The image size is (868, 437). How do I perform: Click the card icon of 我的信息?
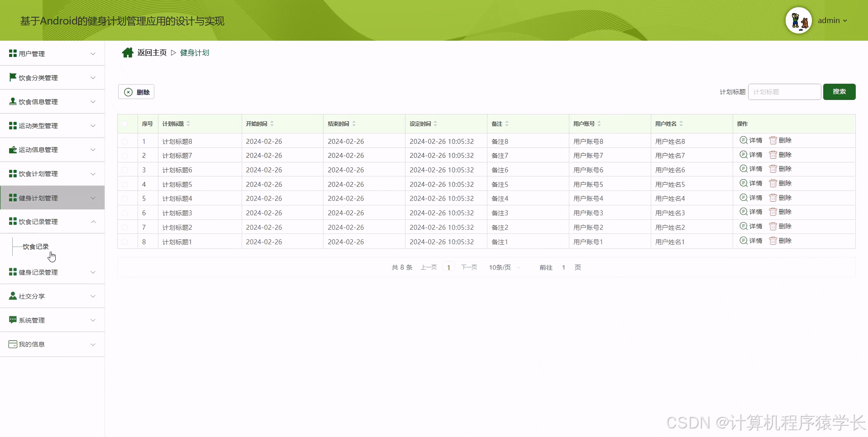pos(13,344)
